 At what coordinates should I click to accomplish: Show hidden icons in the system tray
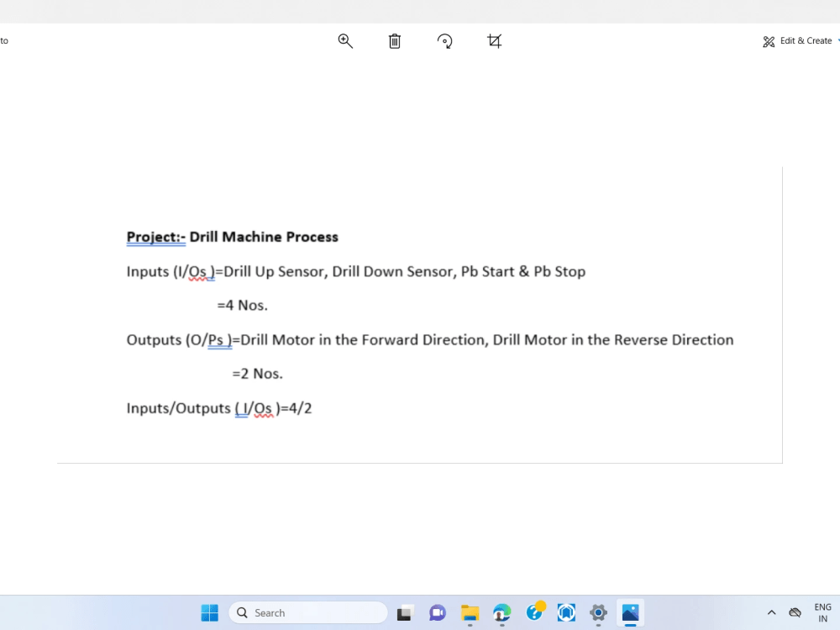pyautogui.click(x=771, y=612)
